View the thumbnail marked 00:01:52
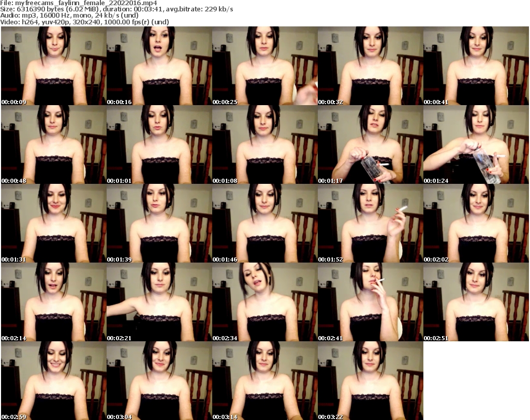This screenshot has height=420, width=530. tap(371, 223)
